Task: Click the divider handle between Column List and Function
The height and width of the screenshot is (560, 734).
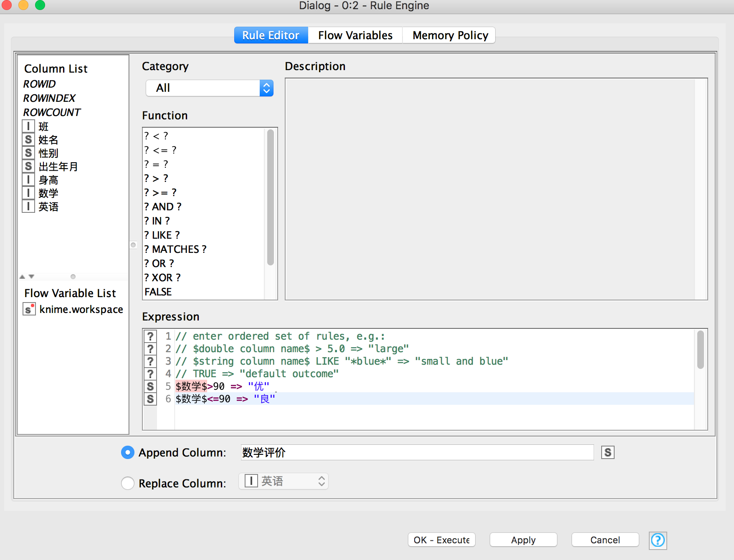Action: (133, 245)
